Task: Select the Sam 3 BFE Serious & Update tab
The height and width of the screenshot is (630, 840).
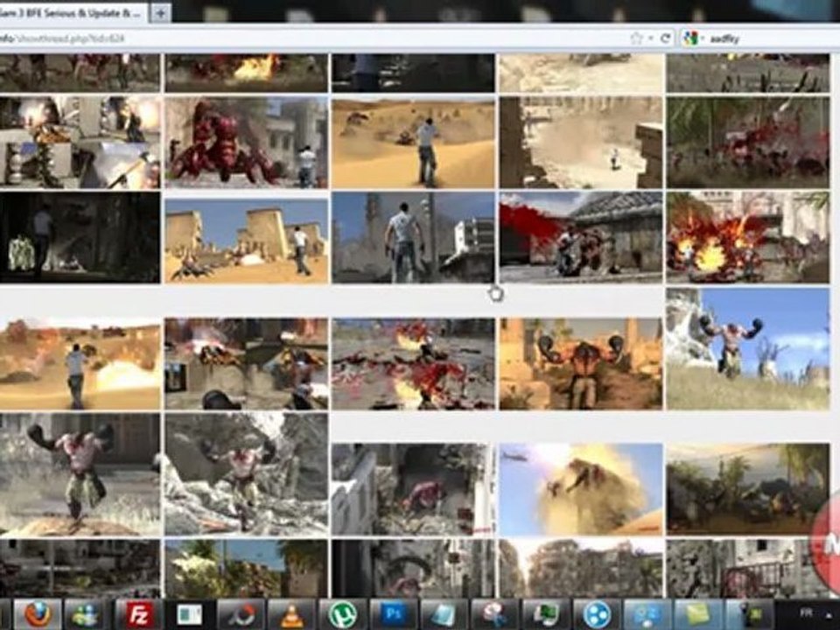Action: point(73,13)
